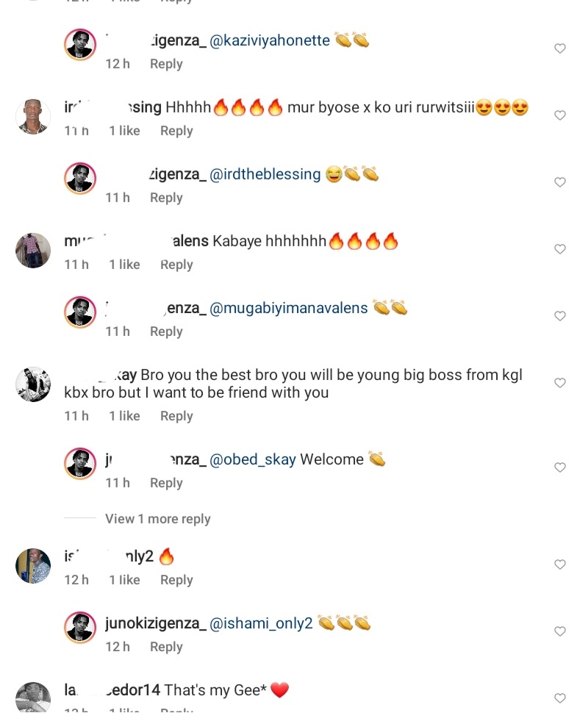Toggle like on @ishami_only2 reply
This screenshot has height=713, width=588.
coord(560,631)
